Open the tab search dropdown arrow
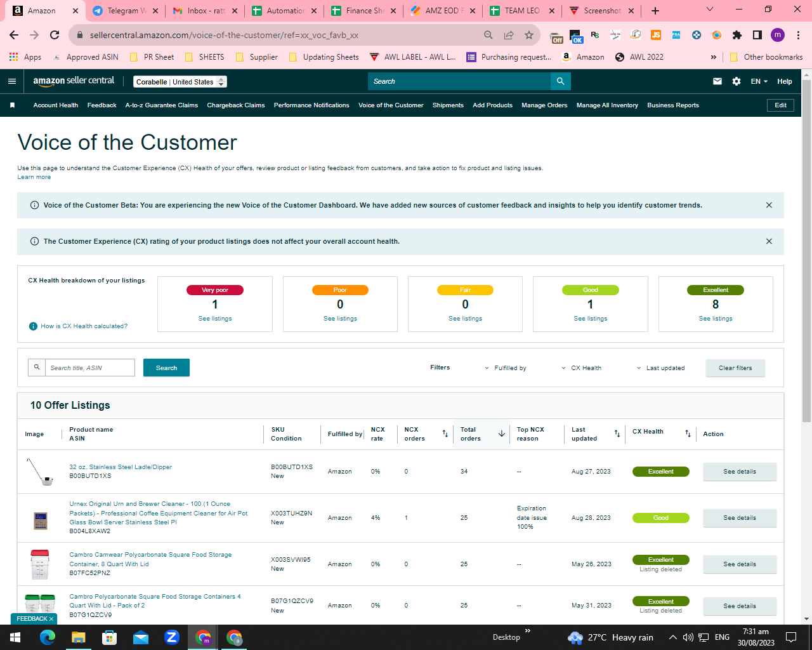The width and height of the screenshot is (812, 650). [x=710, y=10]
